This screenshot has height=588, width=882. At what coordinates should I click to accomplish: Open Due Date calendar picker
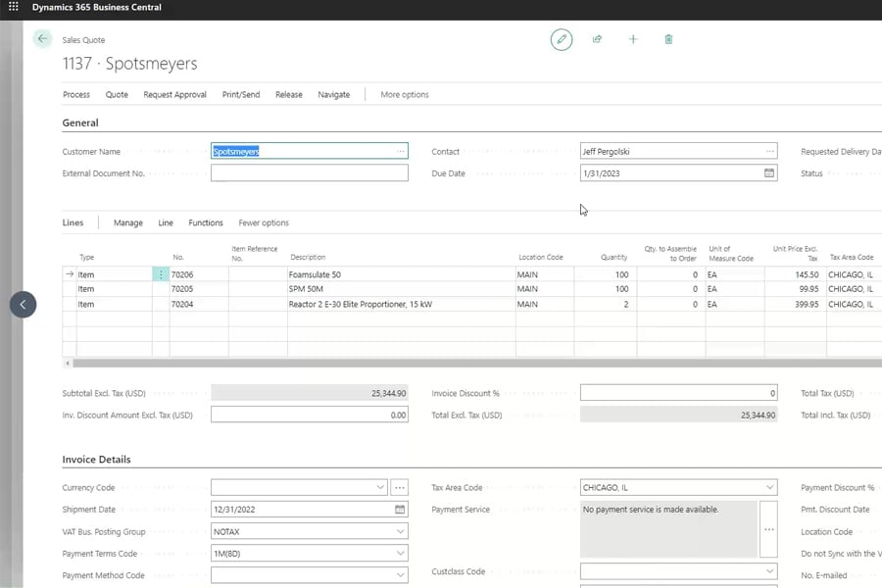click(769, 173)
